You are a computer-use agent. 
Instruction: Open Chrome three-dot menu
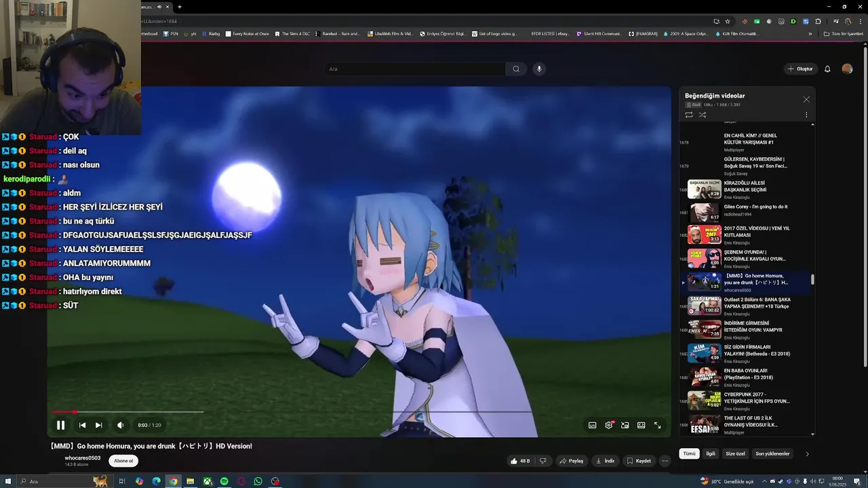click(859, 21)
